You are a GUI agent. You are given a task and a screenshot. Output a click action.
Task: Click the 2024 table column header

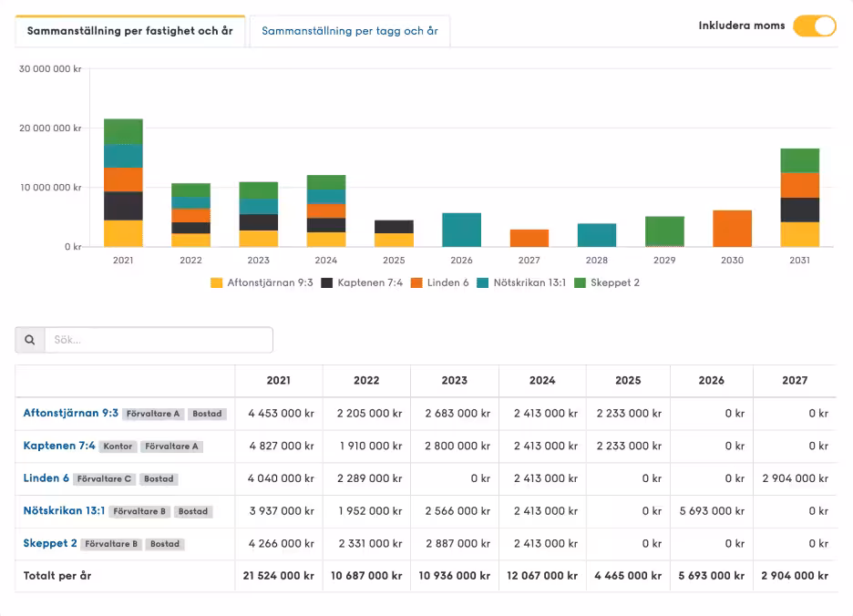[x=542, y=380]
